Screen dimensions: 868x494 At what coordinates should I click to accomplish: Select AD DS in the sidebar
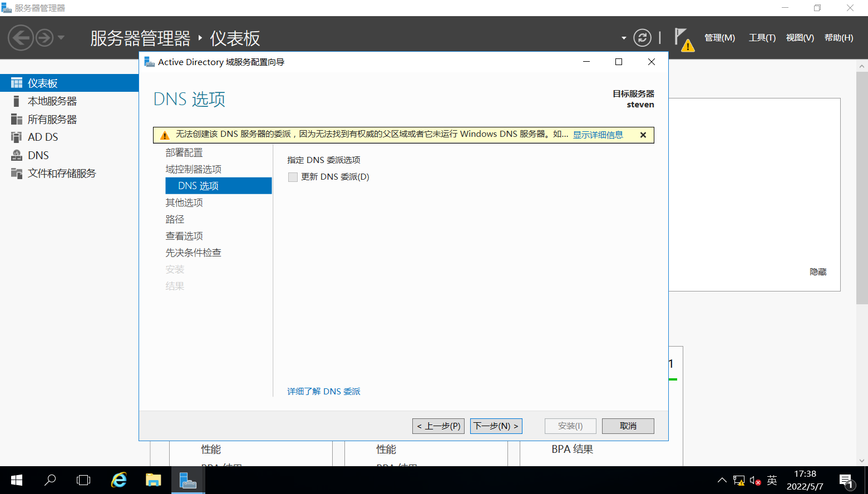[x=69, y=137]
